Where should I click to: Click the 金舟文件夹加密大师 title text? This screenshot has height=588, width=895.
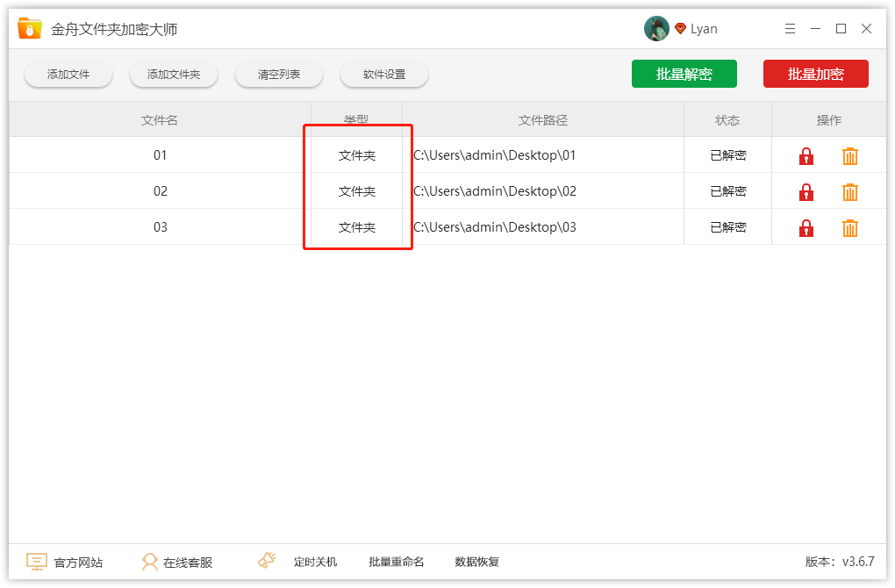[114, 29]
